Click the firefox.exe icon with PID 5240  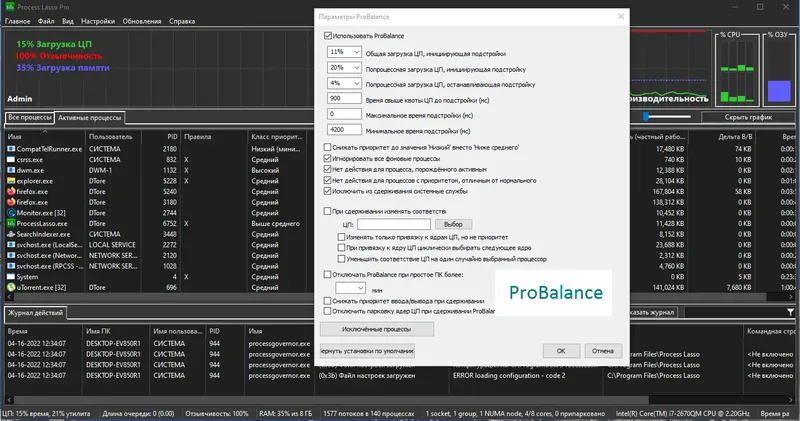point(11,192)
